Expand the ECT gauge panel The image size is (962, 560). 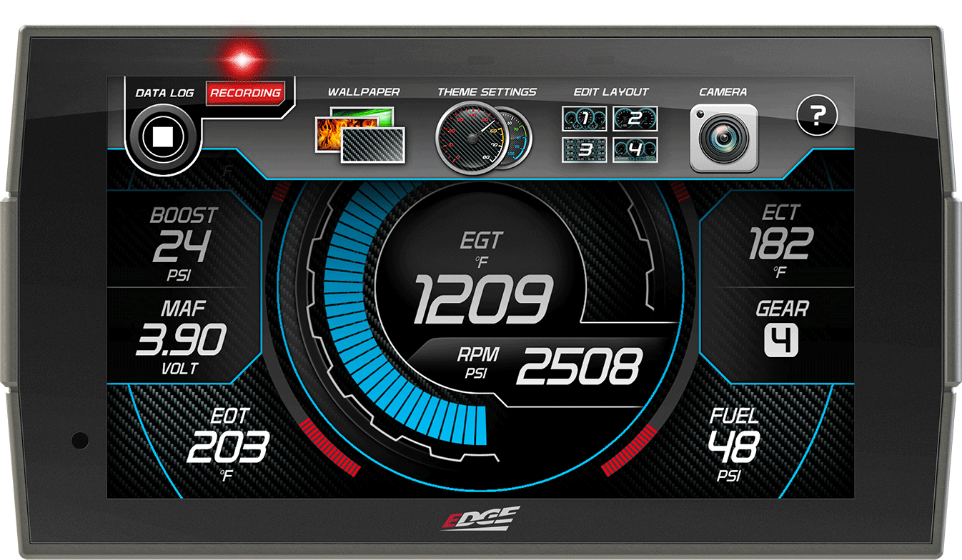point(782,241)
